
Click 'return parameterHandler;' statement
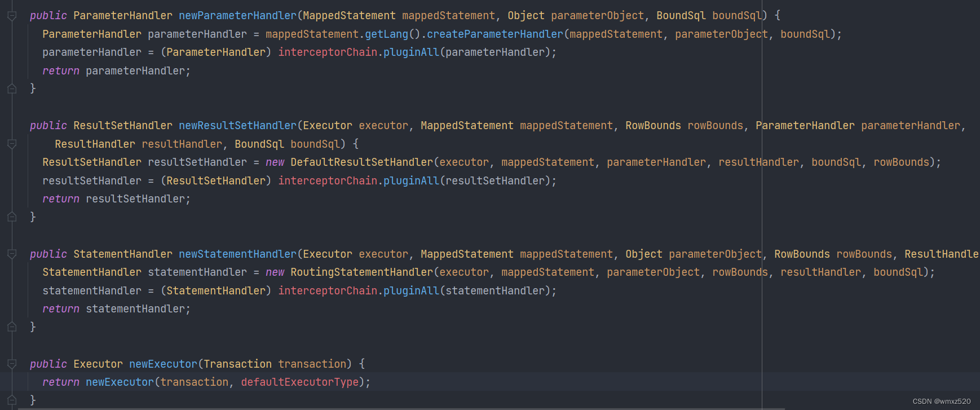click(117, 71)
